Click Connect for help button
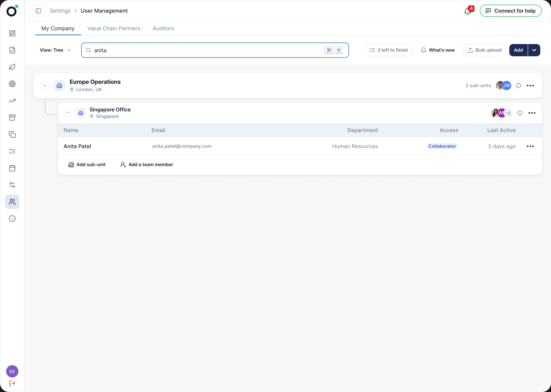 pos(510,11)
